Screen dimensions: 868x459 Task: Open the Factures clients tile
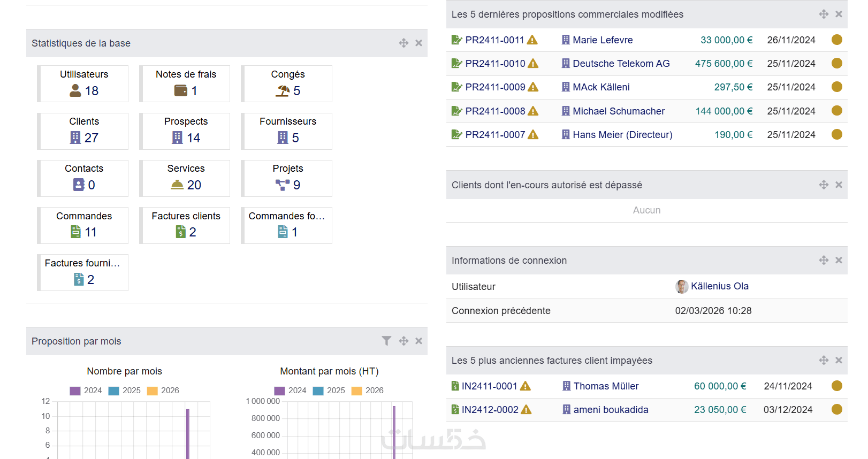tap(186, 225)
